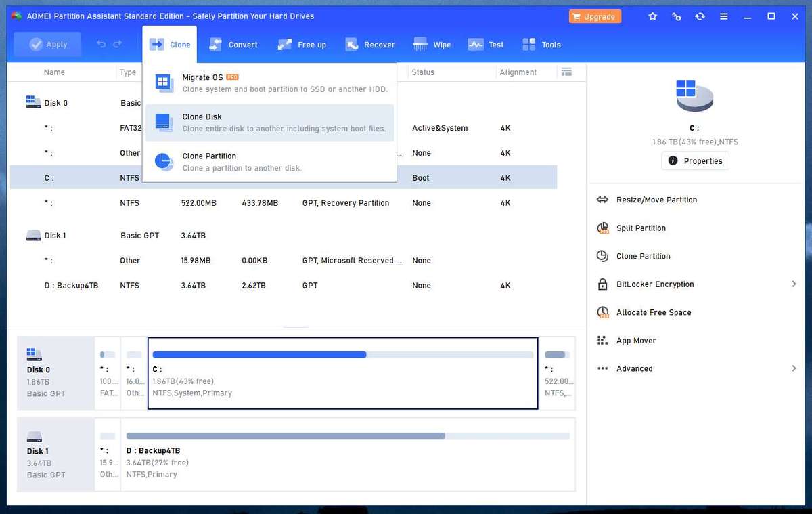The height and width of the screenshot is (514, 812).
Task: Select the 100 MB FAT block in map
Action: click(108, 373)
